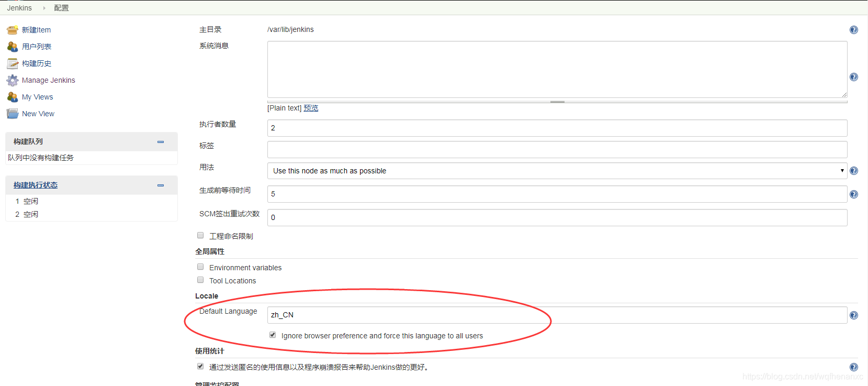
Task: Open help icon for 主目录
Action: click(x=854, y=30)
